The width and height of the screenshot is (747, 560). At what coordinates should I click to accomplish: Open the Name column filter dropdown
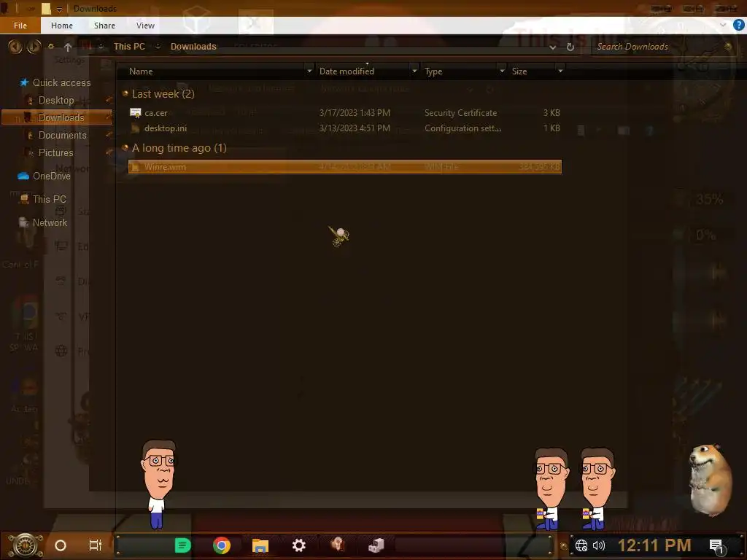[309, 71]
